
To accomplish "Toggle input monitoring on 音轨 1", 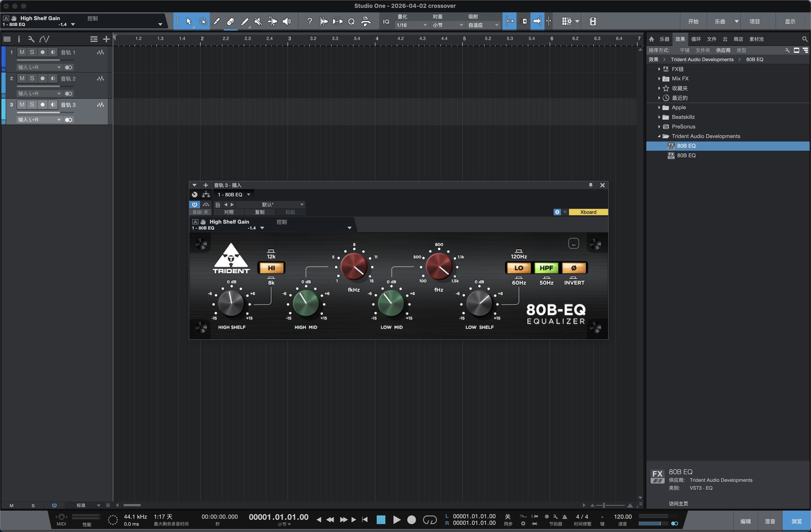I will pos(53,52).
